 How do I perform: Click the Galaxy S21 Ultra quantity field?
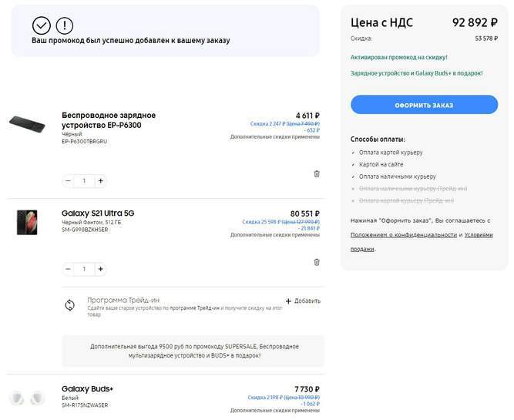click(84, 269)
